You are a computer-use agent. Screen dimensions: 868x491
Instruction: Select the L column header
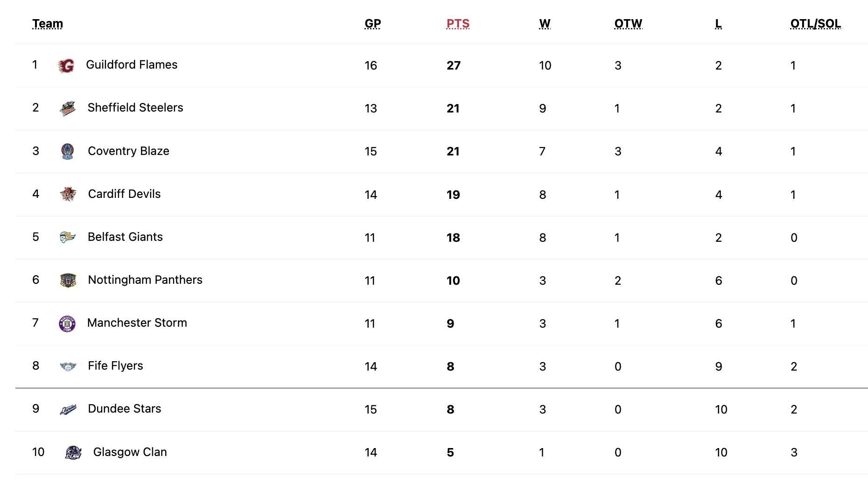718,23
